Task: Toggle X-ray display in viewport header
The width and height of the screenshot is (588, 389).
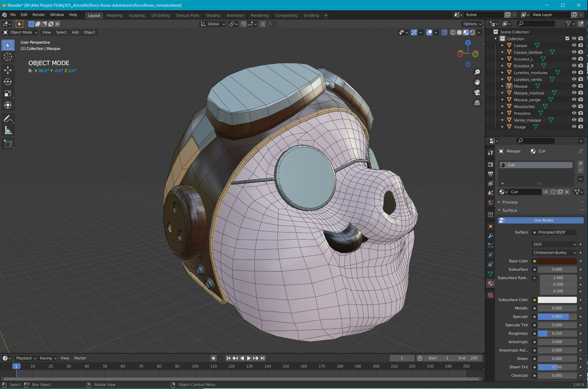Action: coord(444,33)
